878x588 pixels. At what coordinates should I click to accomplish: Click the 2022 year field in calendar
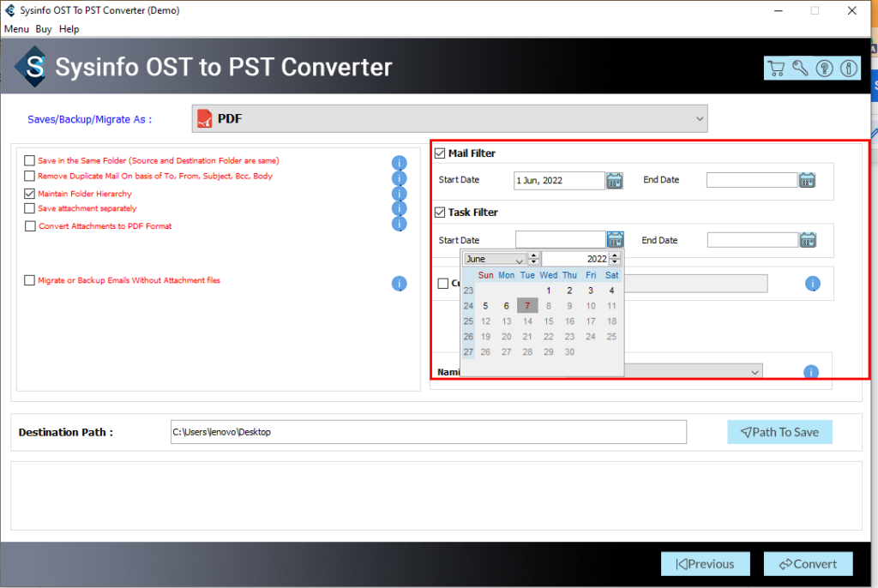point(575,259)
